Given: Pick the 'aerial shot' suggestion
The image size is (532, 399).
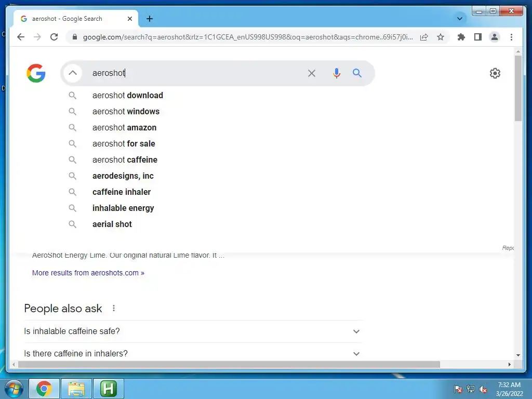Looking at the screenshot, I should [x=217, y=224].
